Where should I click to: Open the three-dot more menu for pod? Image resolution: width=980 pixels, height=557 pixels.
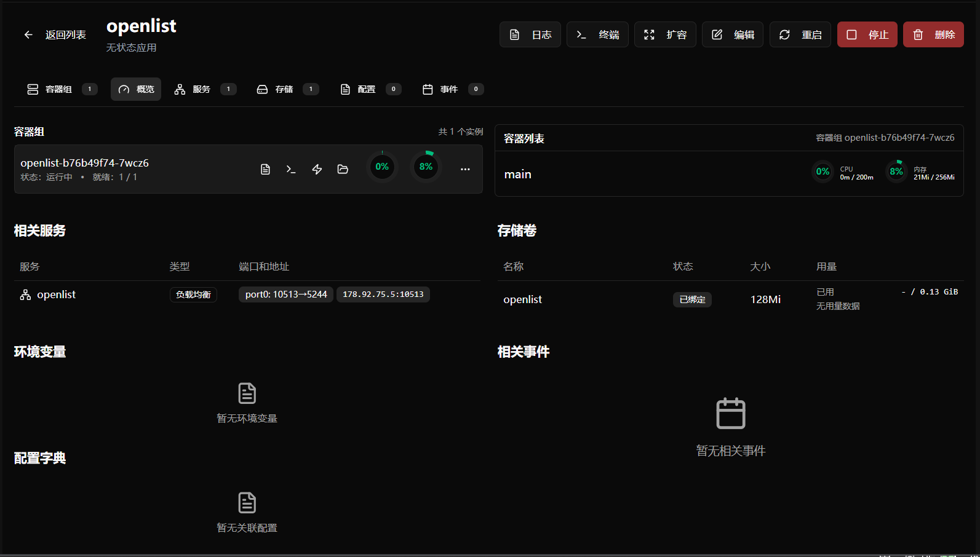pos(465,169)
